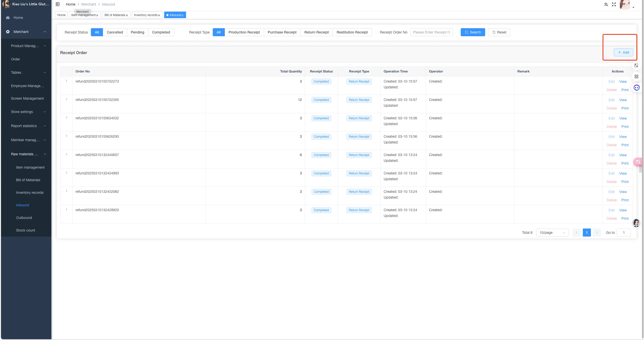This screenshot has width=644, height=340.
Task: Close the Inventory records tab
Action: pos(159,15)
